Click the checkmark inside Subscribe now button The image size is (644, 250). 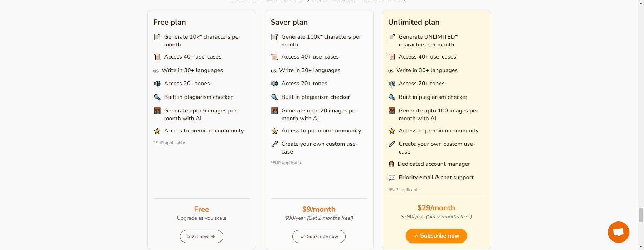click(416, 236)
